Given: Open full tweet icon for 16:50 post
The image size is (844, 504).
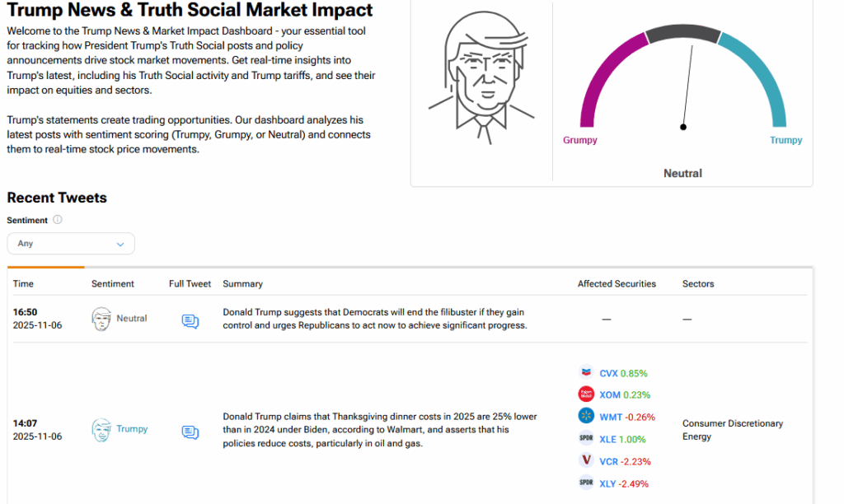Looking at the screenshot, I should tap(190, 321).
